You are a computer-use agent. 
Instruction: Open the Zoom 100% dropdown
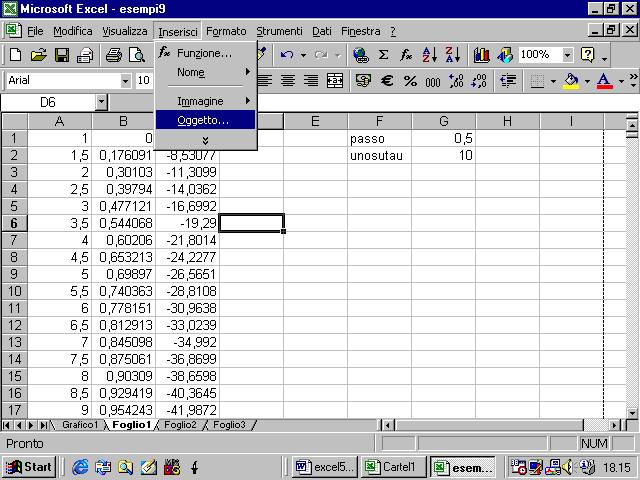click(x=567, y=55)
